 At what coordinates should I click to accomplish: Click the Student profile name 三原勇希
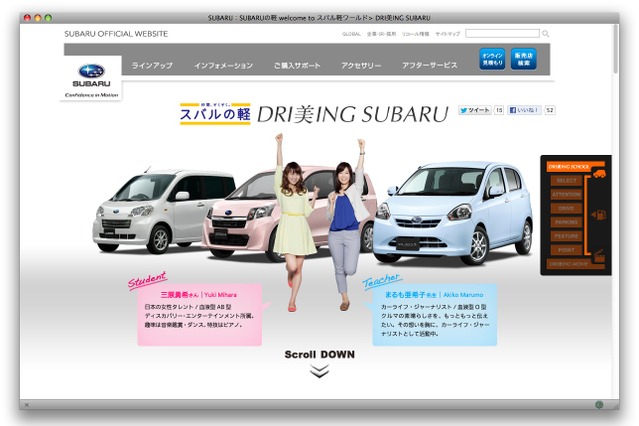[176, 295]
